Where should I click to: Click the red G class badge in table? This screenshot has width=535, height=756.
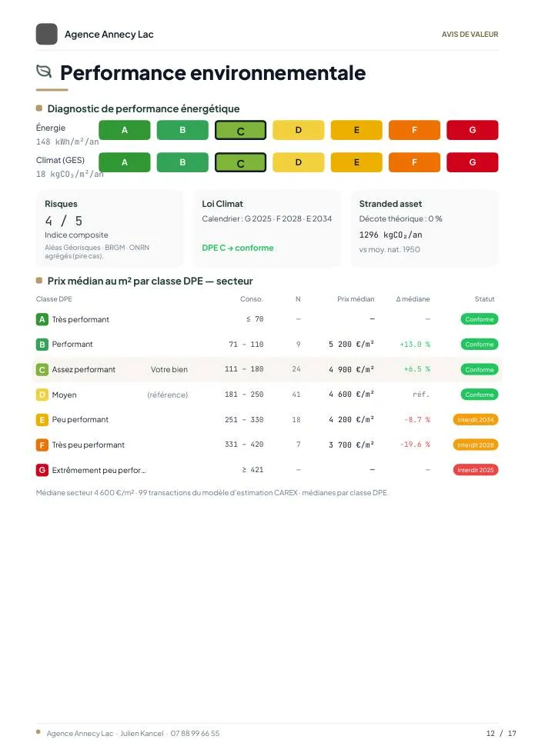click(42, 470)
